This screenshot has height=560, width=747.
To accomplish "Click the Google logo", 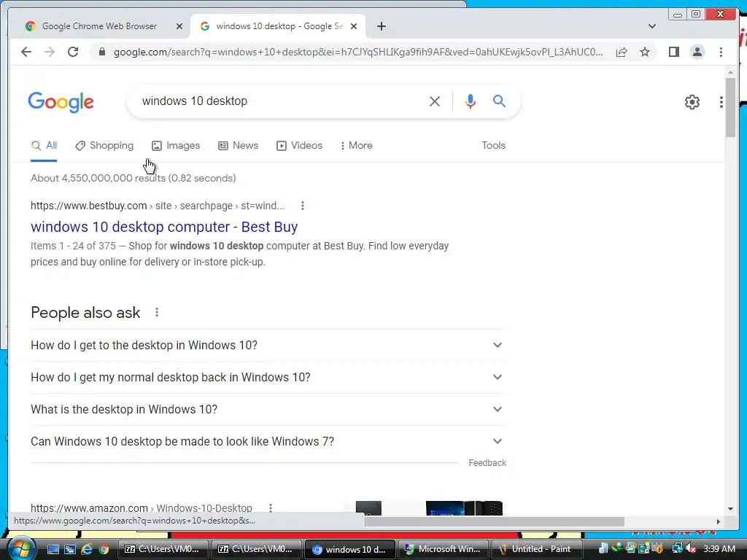I will point(61,102).
